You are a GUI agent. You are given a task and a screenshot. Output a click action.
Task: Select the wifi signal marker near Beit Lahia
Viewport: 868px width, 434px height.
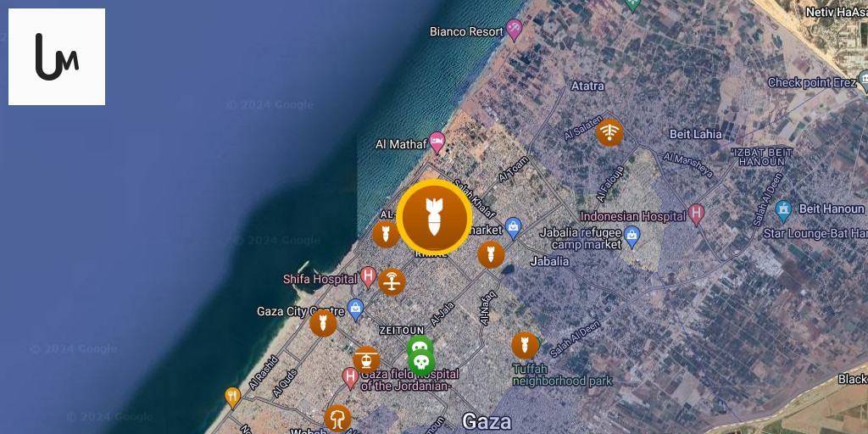(x=609, y=133)
